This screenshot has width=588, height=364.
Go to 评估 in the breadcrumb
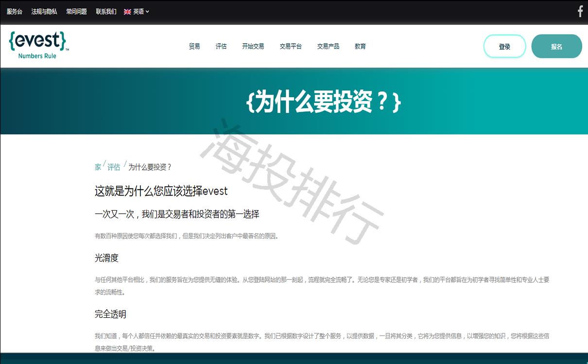pos(114,167)
